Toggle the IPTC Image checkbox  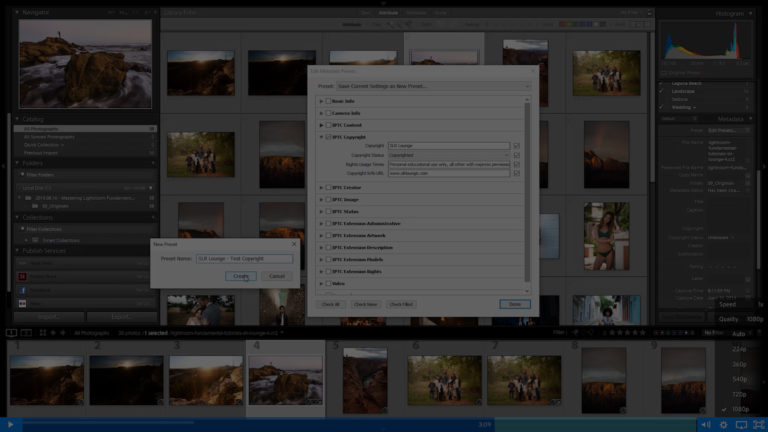(329, 200)
